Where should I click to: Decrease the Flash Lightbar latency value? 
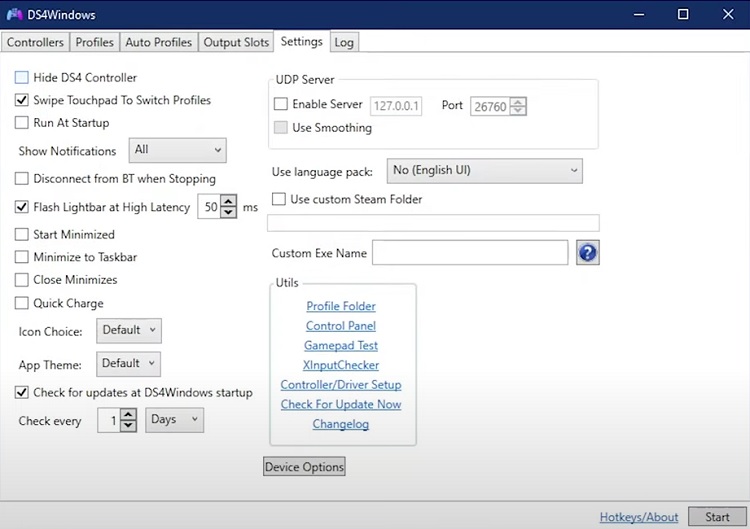coord(229,212)
